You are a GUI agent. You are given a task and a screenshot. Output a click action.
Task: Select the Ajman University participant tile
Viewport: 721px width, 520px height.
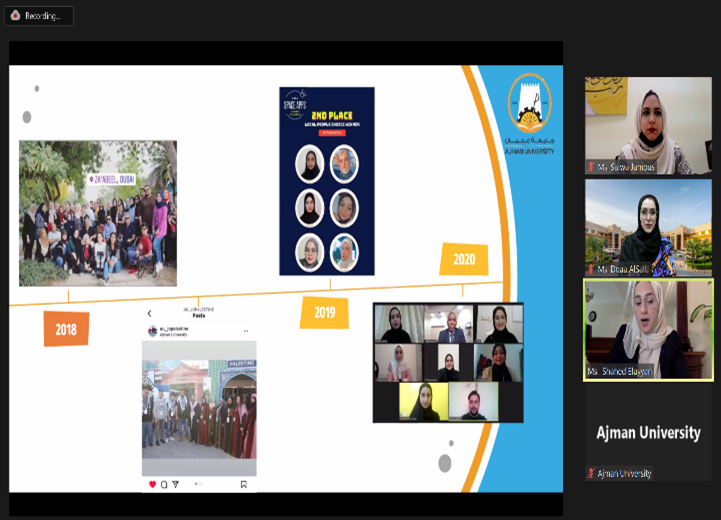[648, 434]
